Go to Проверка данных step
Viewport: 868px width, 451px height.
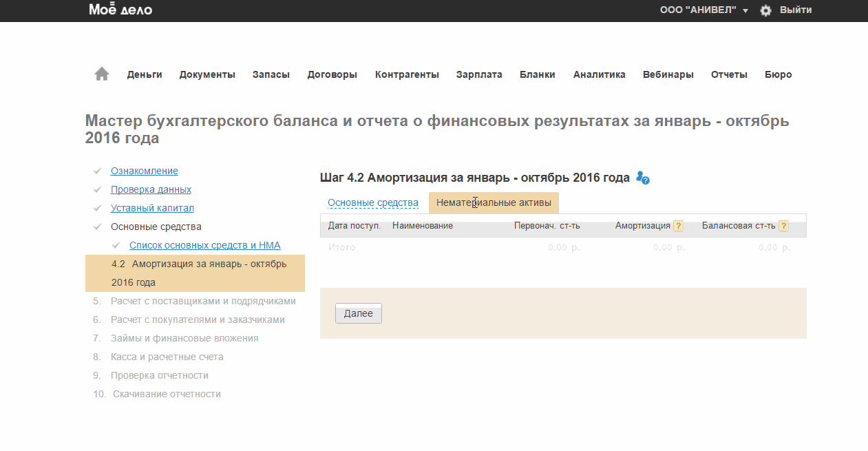click(151, 189)
